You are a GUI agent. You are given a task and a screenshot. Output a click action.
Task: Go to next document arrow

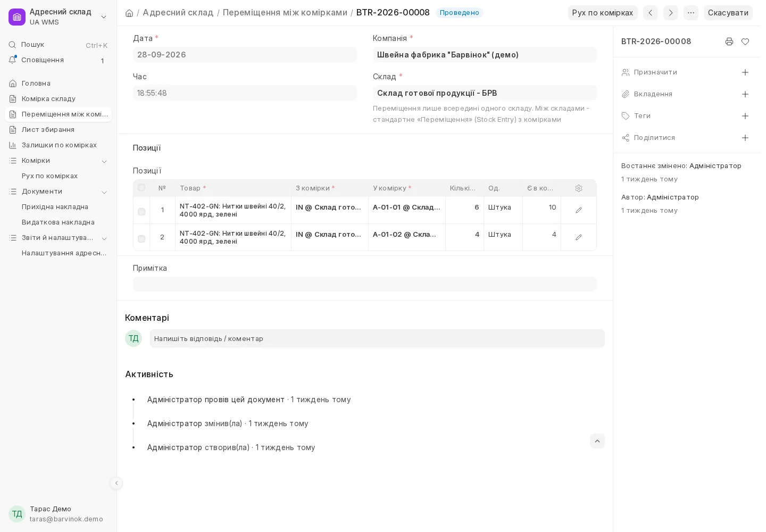pos(671,13)
